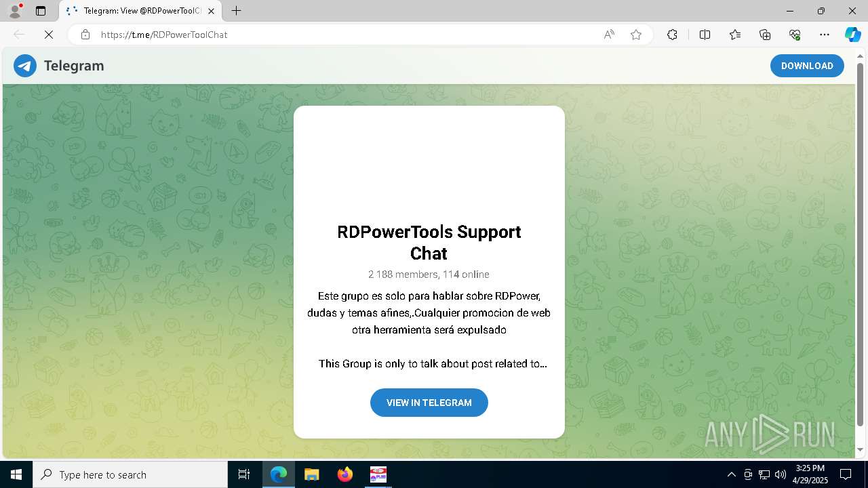The height and width of the screenshot is (488, 868).
Task: Open the Extensions icon
Action: click(672, 35)
